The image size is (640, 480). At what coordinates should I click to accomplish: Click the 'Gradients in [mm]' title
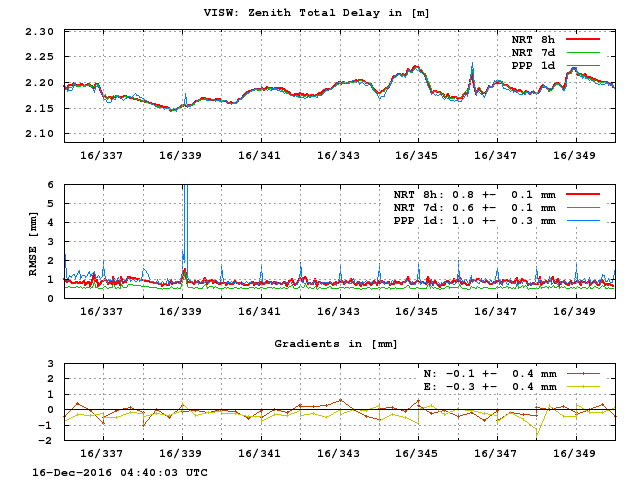click(336, 344)
